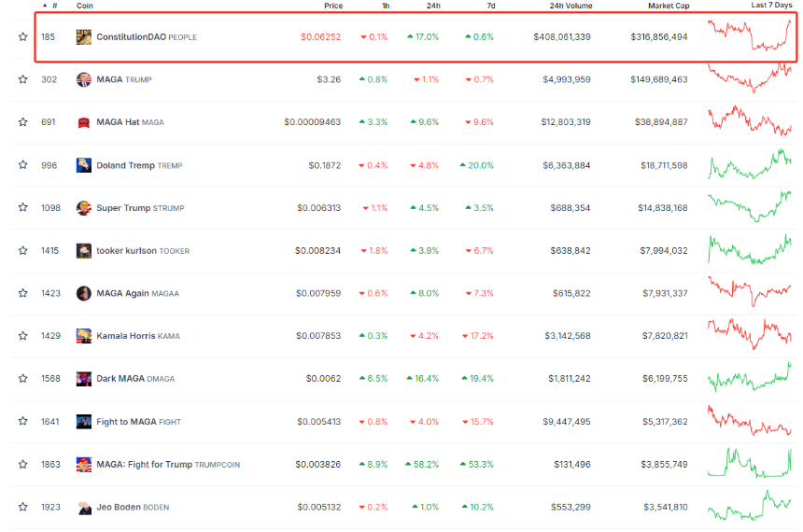803x532 pixels.
Task: Click market cap value $3,541,810
Action: pos(666,507)
